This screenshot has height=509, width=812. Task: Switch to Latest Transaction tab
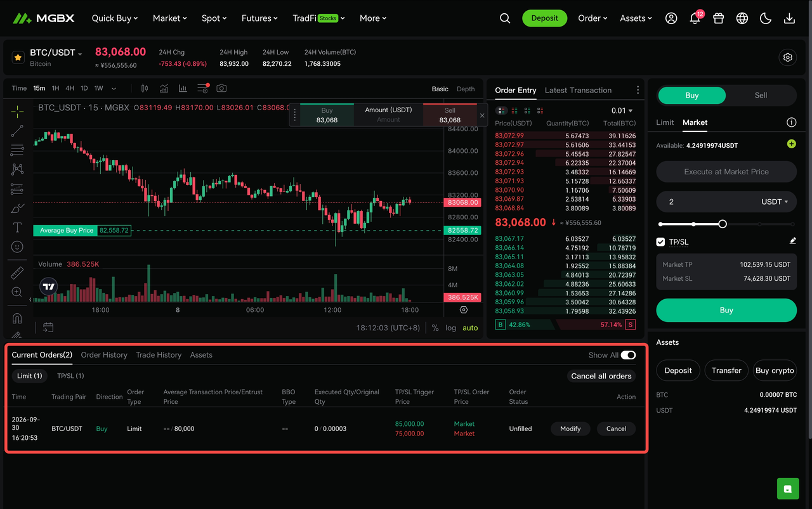click(x=578, y=90)
